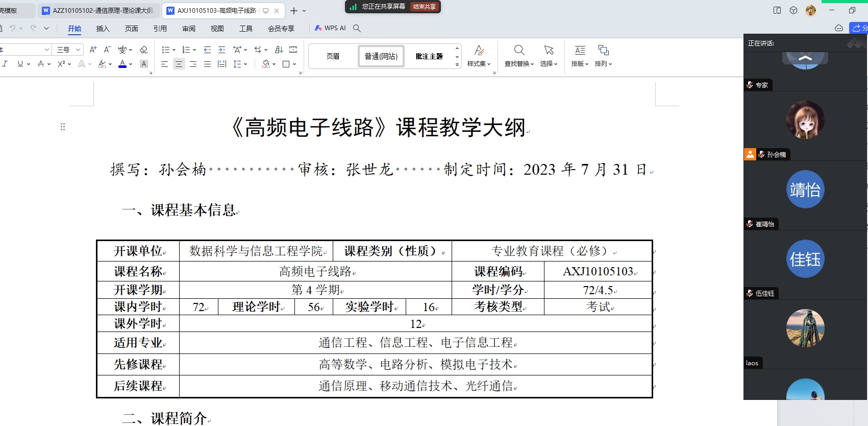868x426 pixels.
Task: Click the justify alignment icon
Action: click(207, 64)
